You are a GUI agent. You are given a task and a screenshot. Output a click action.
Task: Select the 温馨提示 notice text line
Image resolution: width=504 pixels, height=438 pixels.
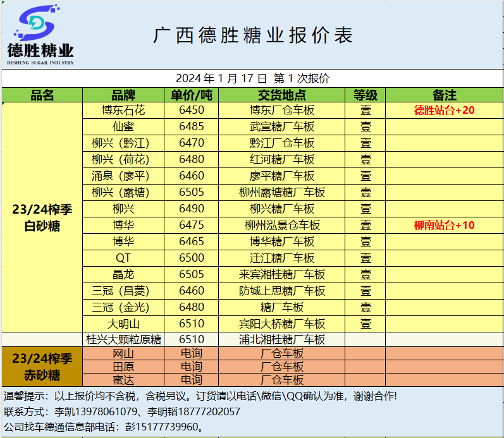pyautogui.click(x=200, y=396)
